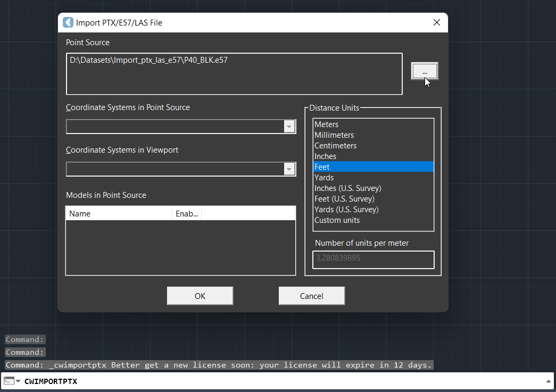Choose Feet (U.S. Survey) unit

pyautogui.click(x=344, y=199)
